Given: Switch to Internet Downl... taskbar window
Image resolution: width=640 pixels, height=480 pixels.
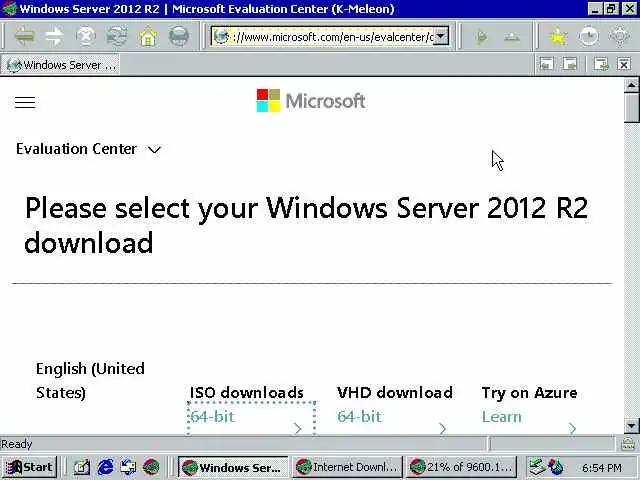Looking at the screenshot, I should [347, 467].
